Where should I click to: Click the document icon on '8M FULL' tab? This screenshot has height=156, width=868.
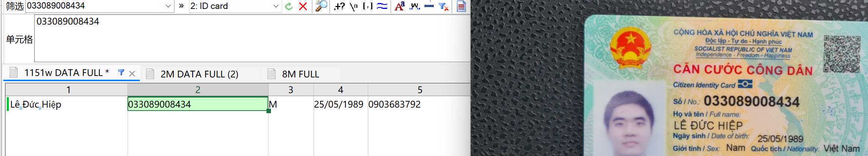(272, 74)
